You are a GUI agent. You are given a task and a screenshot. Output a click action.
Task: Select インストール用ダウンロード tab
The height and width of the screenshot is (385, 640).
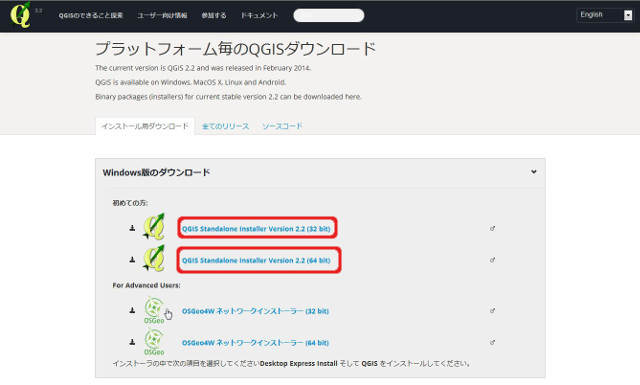145,126
